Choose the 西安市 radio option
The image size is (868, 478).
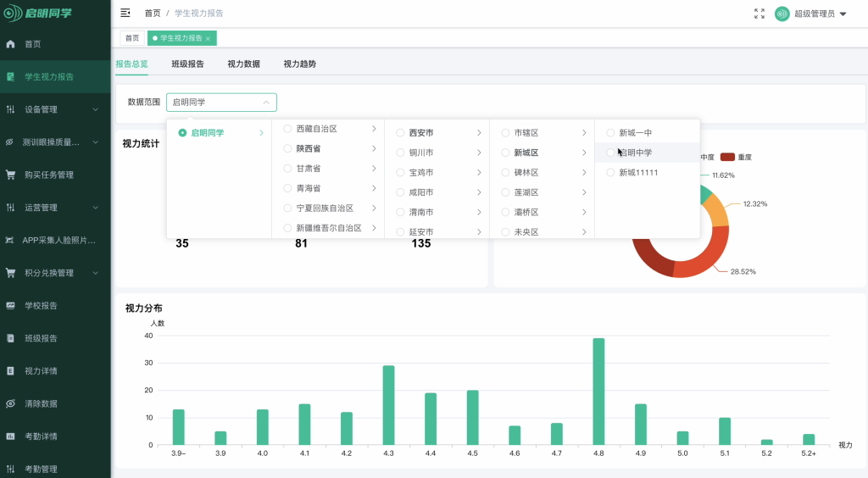400,133
